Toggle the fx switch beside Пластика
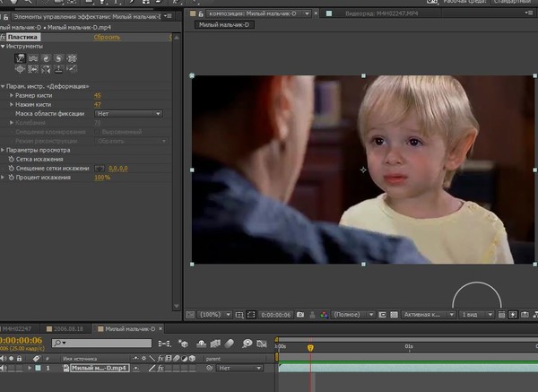This screenshot has width=538, height=392. click(3, 37)
